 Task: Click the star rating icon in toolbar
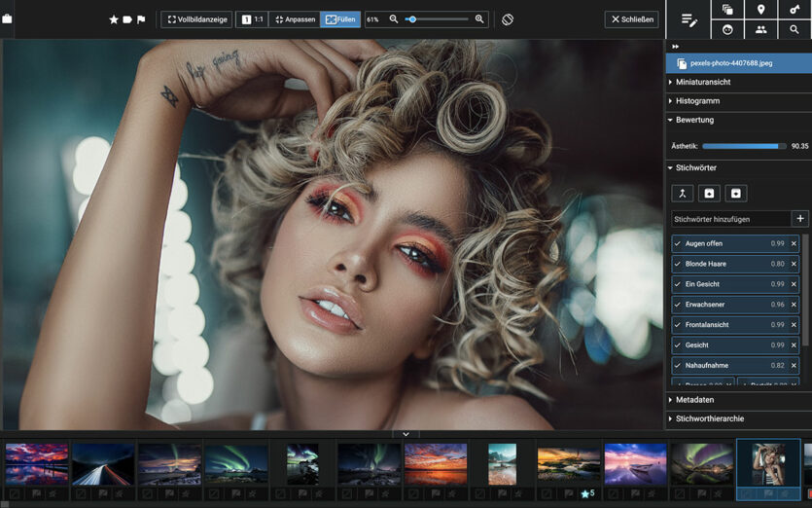114,19
